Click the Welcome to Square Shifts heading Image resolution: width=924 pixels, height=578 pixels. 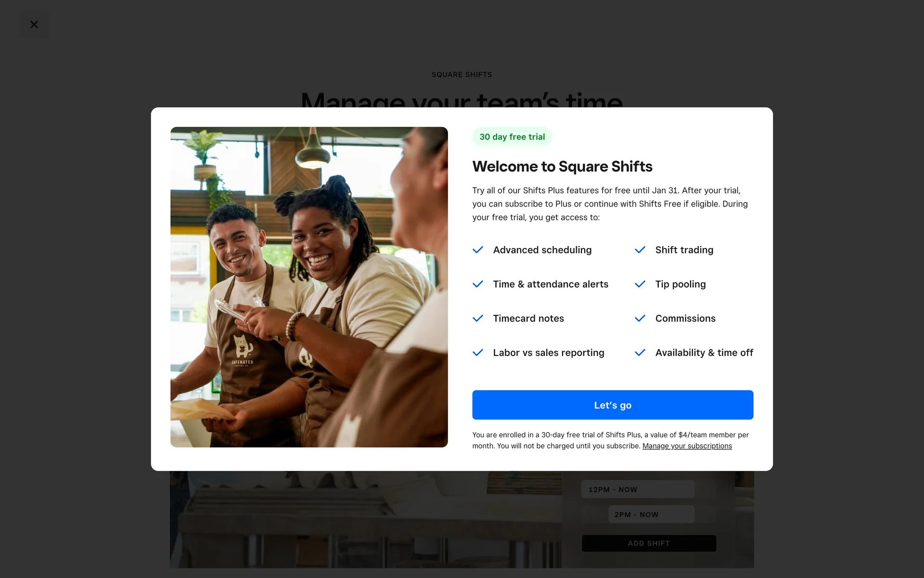562,167
